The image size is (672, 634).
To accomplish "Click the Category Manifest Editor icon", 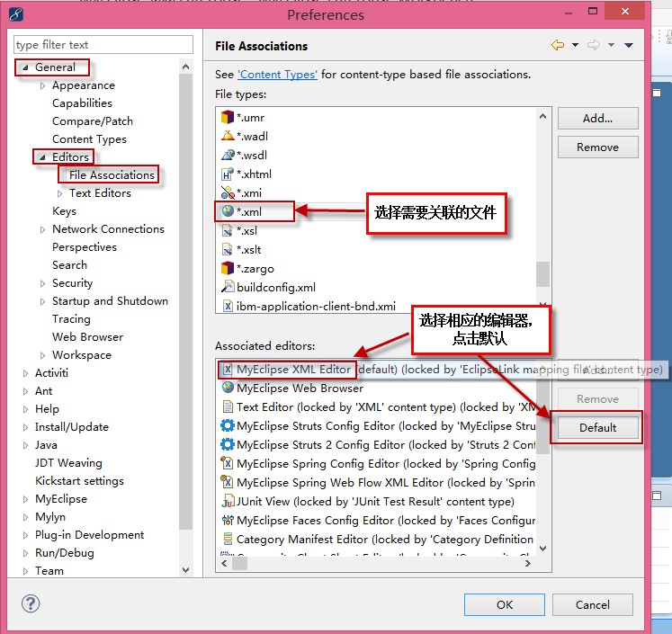I will pyautogui.click(x=228, y=539).
